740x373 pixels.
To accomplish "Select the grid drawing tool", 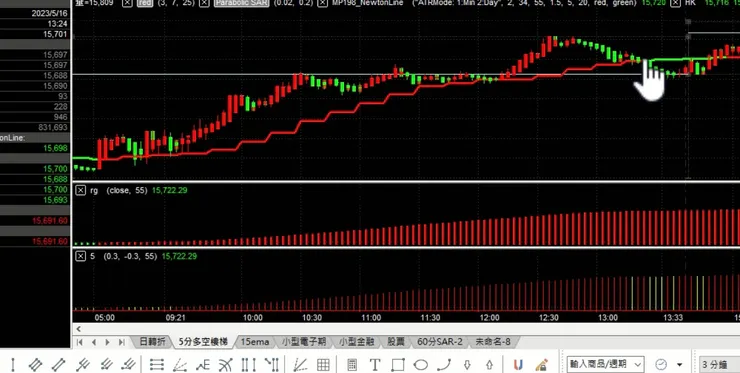I will point(323,365).
